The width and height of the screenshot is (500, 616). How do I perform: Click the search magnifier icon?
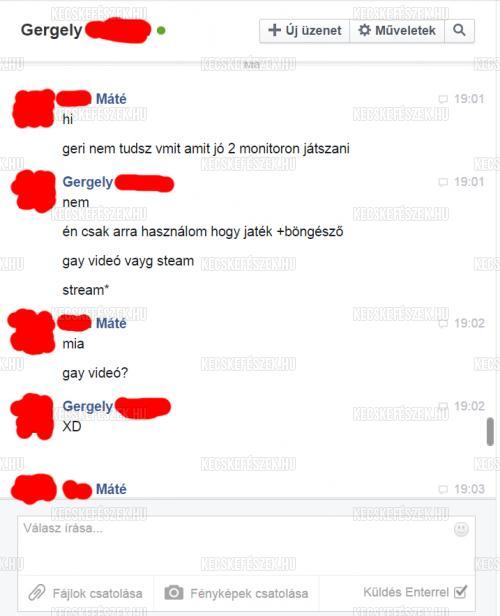pyautogui.click(x=459, y=30)
